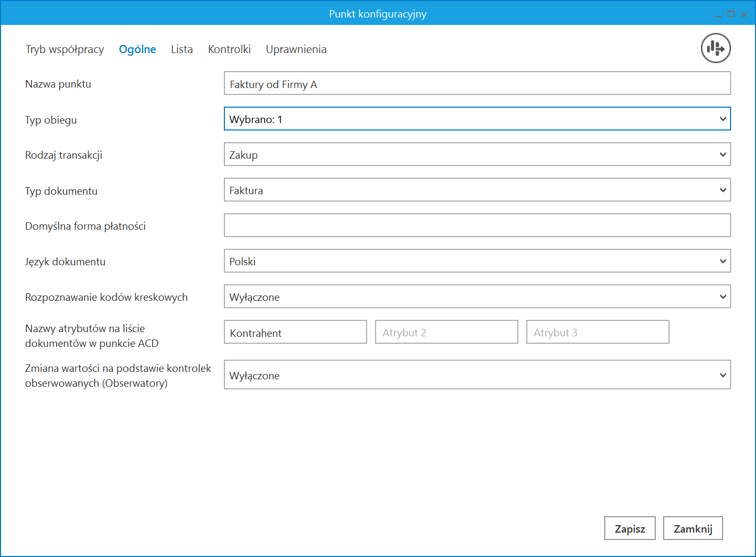Maximize the Punkt konfiguracyjny window
Screen dimensions: 756x557
point(731,14)
